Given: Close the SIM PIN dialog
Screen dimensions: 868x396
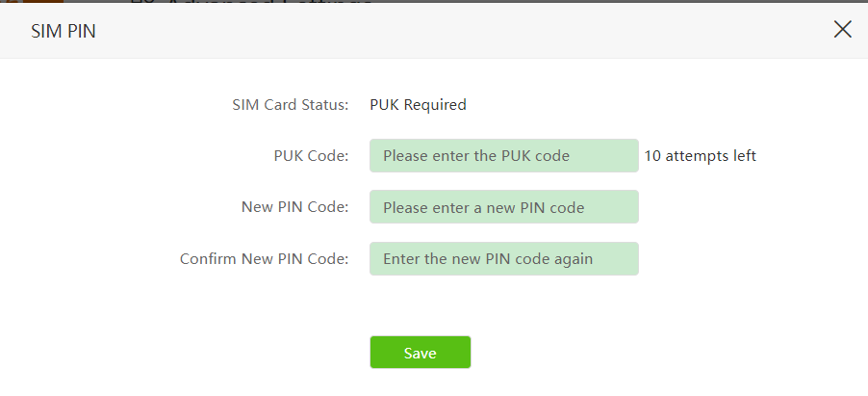Looking at the screenshot, I should pos(842,29).
